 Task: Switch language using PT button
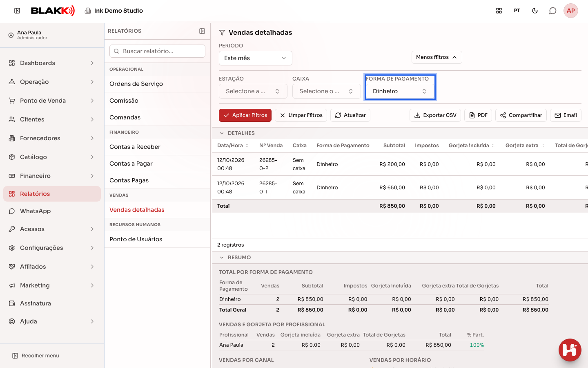517,11
